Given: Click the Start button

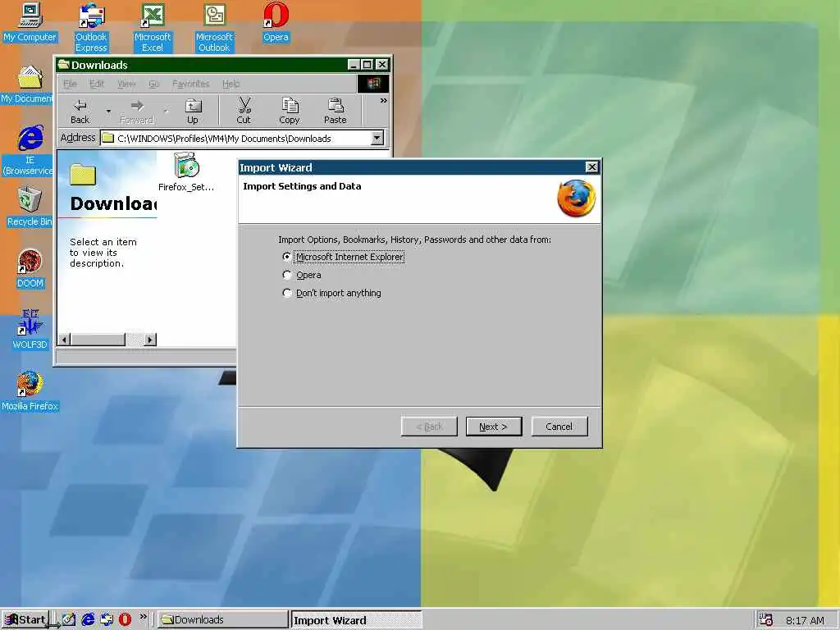Looking at the screenshot, I should [25, 620].
